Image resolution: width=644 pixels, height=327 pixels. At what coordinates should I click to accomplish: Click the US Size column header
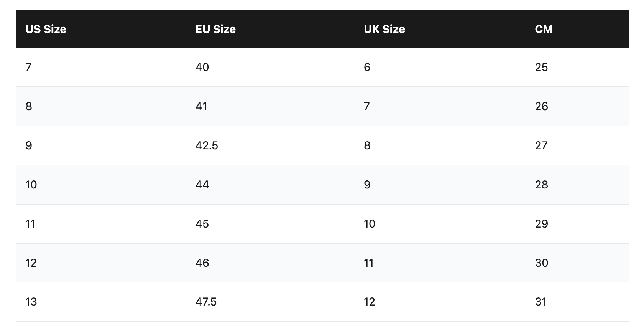coord(46,29)
